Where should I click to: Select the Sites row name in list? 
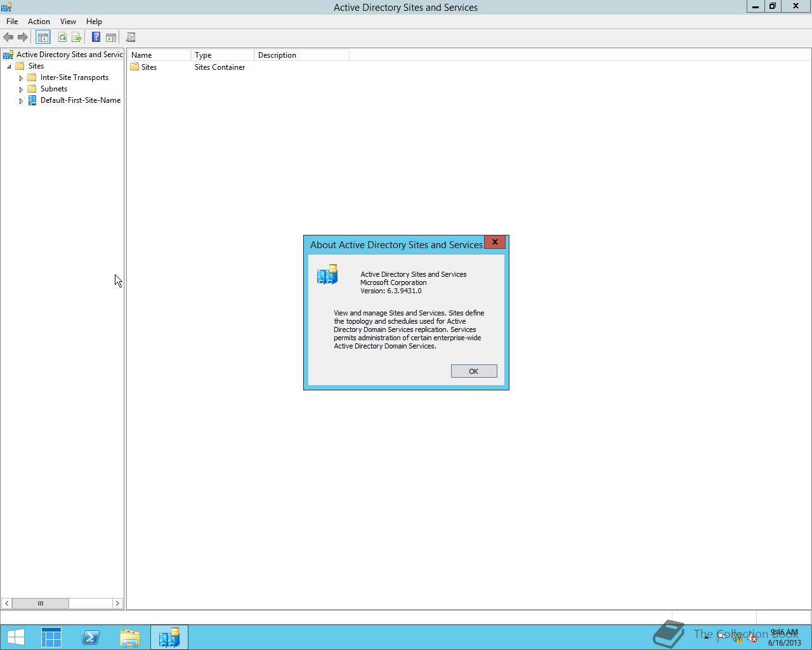pyautogui.click(x=149, y=67)
